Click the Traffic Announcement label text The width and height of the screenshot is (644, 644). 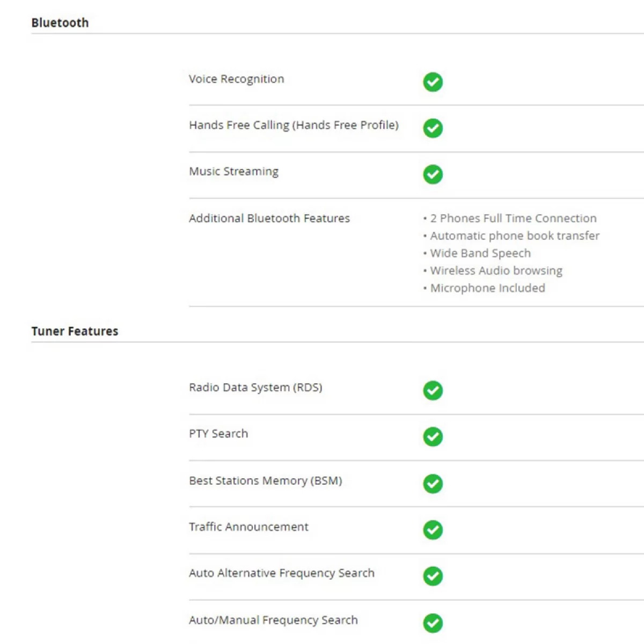(x=248, y=527)
